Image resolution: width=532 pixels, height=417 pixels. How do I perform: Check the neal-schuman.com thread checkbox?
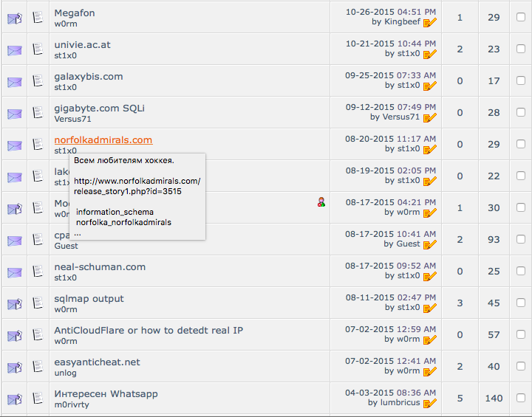521,271
